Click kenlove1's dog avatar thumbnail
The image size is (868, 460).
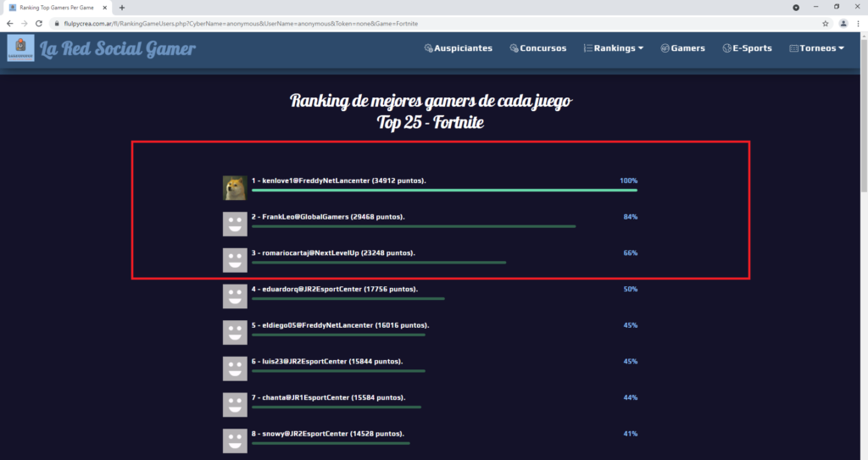point(235,188)
